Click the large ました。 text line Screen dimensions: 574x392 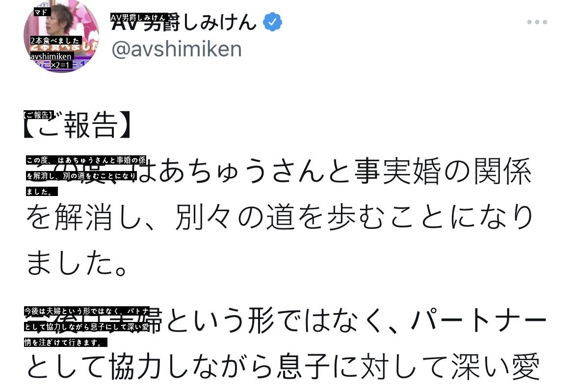[77, 263]
